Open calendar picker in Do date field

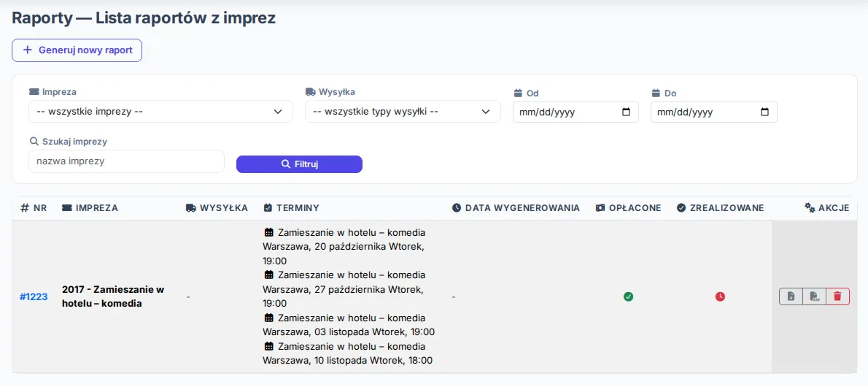[764, 112]
